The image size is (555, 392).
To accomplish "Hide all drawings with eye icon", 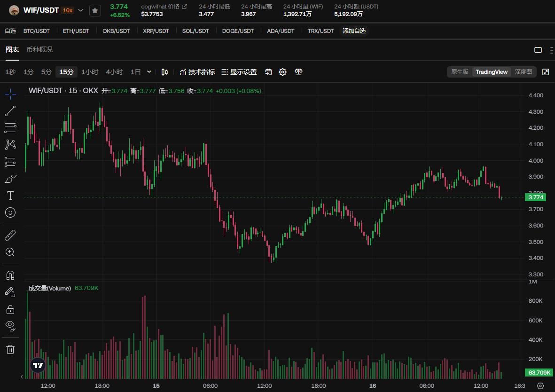I will [10, 325].
